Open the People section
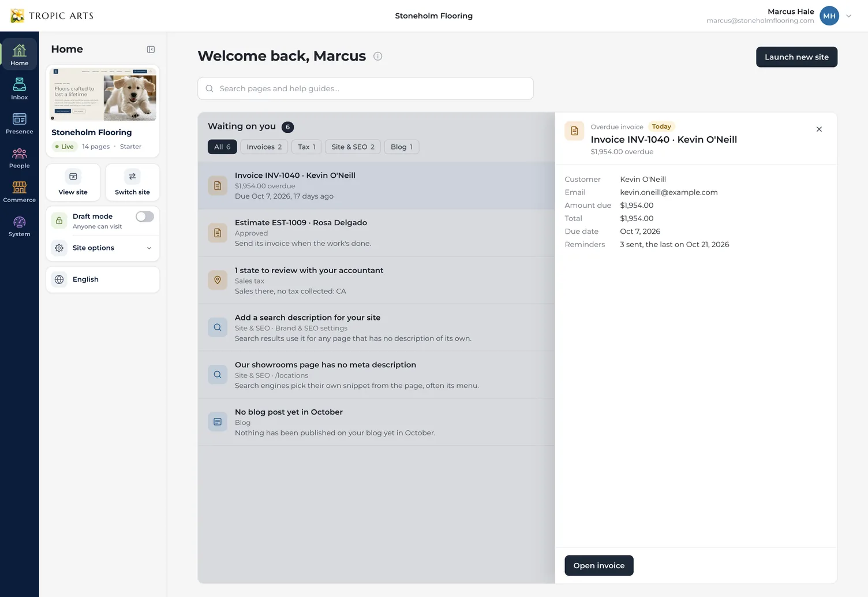Image resolution: width=868 pixels, height=597 pixels. [19, 158]
